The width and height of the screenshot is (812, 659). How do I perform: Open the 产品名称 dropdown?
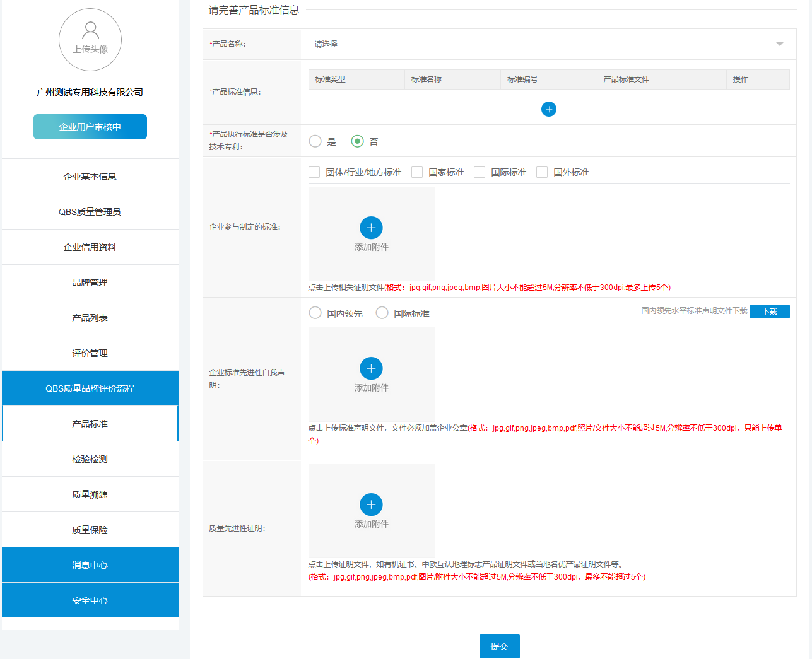[543, 44]
